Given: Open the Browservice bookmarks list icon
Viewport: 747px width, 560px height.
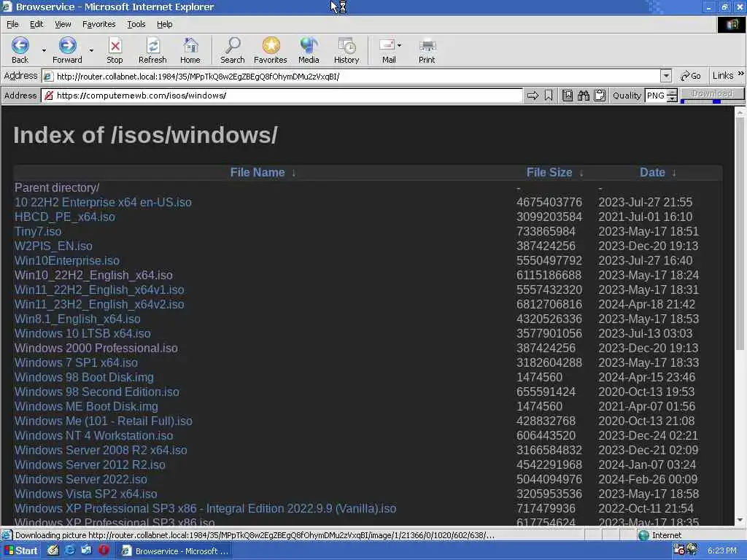Looking at the screenshot, I should (568, 96).
